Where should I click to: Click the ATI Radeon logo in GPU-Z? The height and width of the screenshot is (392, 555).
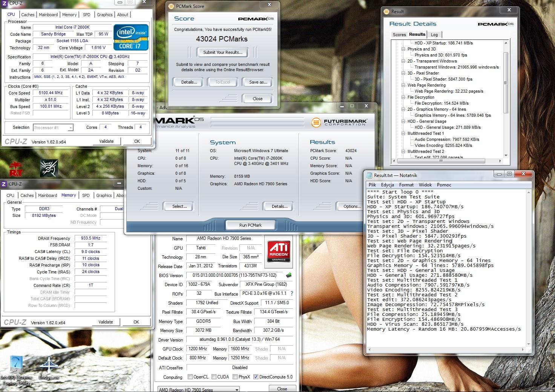pos(279,252)
